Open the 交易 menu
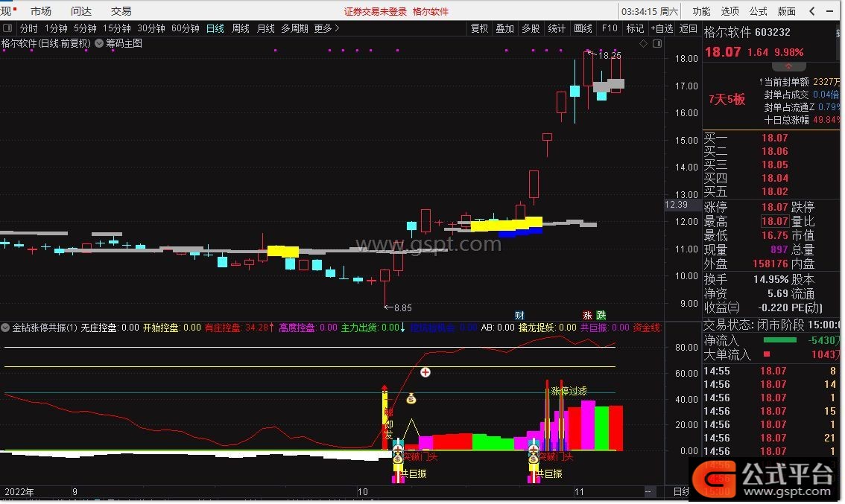This screenshot has width=845, height=504. (121, 10)
